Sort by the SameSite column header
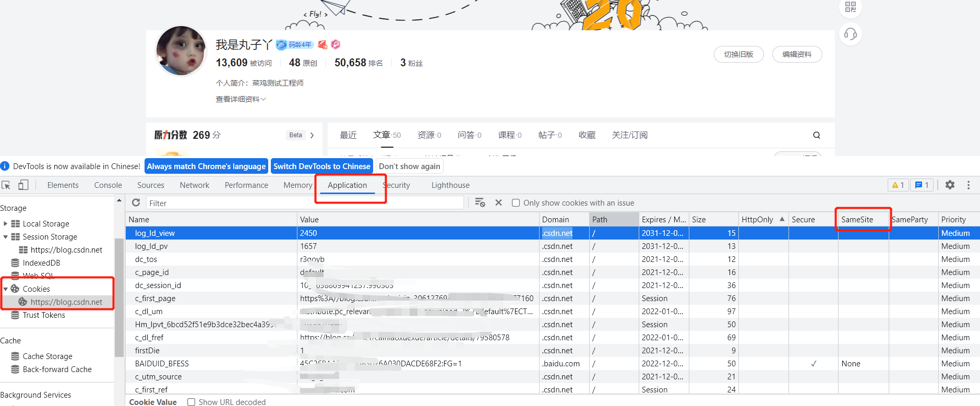 pyautogui.click(x=863, y=220)
